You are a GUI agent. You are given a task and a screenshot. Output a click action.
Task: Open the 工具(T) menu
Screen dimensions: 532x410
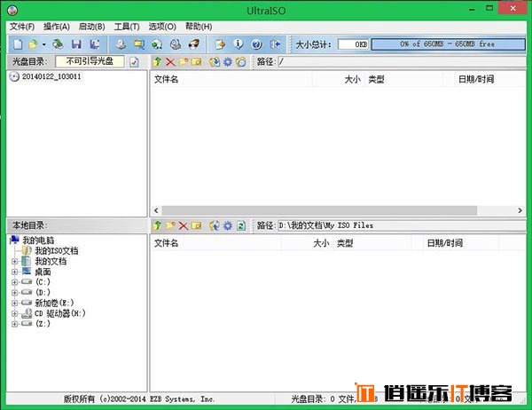click(127, 27)
